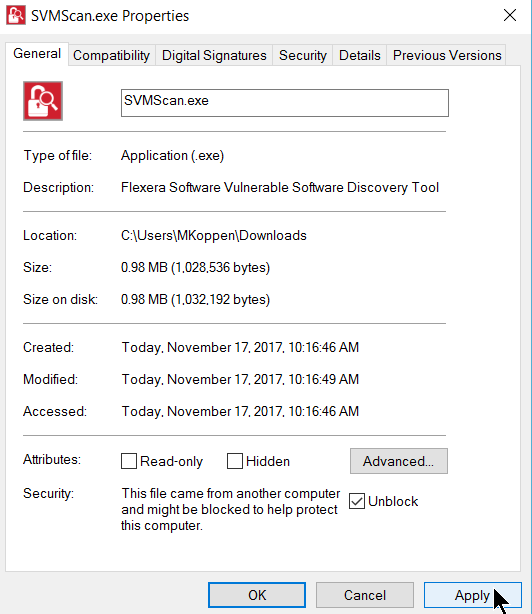Screen dimensions: 532x614
Task: Cancel the properties dialog
Action: 365,595
